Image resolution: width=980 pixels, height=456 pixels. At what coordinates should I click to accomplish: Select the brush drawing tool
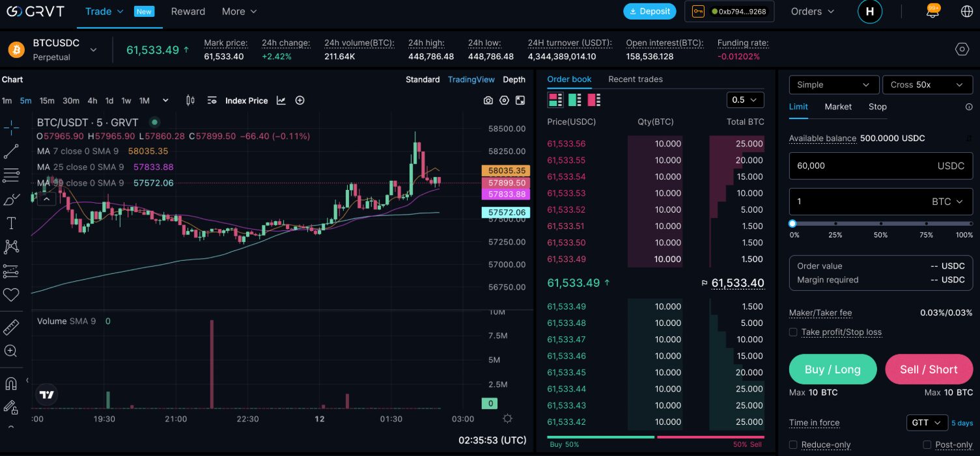11,199
